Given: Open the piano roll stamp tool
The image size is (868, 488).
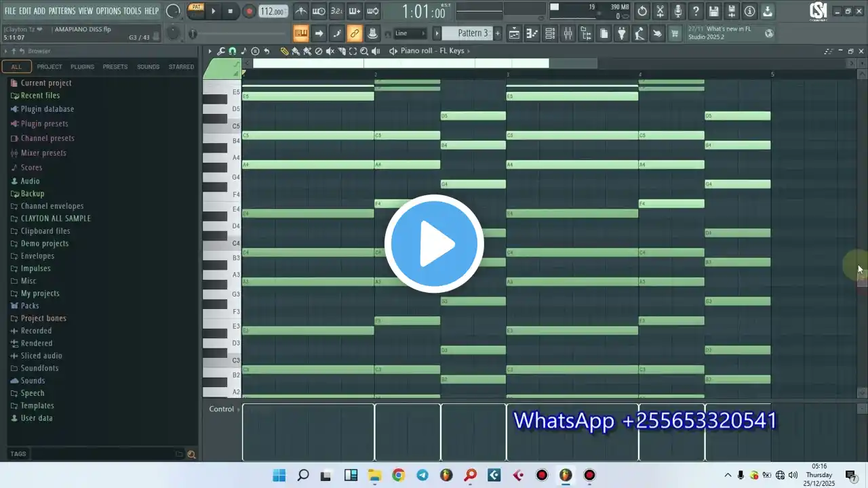Looking at the screenshot, I should pyautogui.click(x=255, y=51).
